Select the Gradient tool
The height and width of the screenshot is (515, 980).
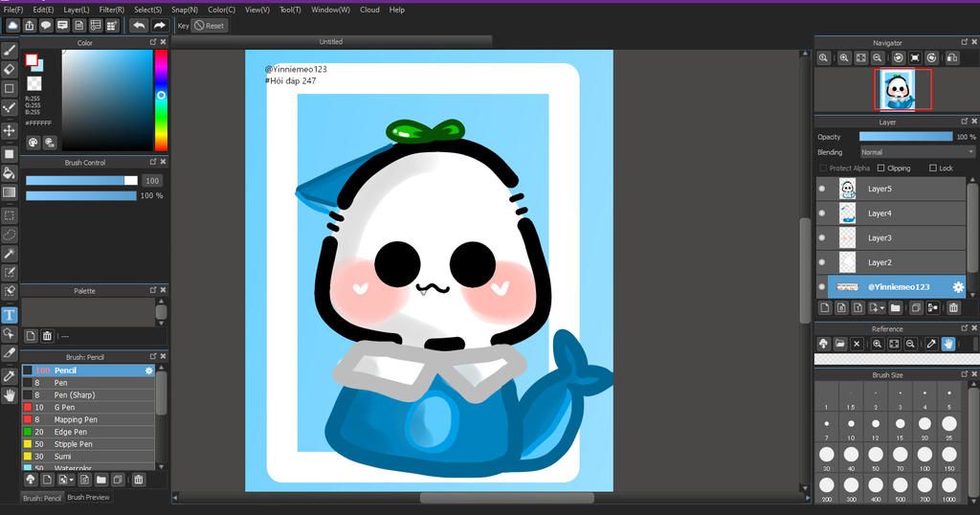[10, 192]
